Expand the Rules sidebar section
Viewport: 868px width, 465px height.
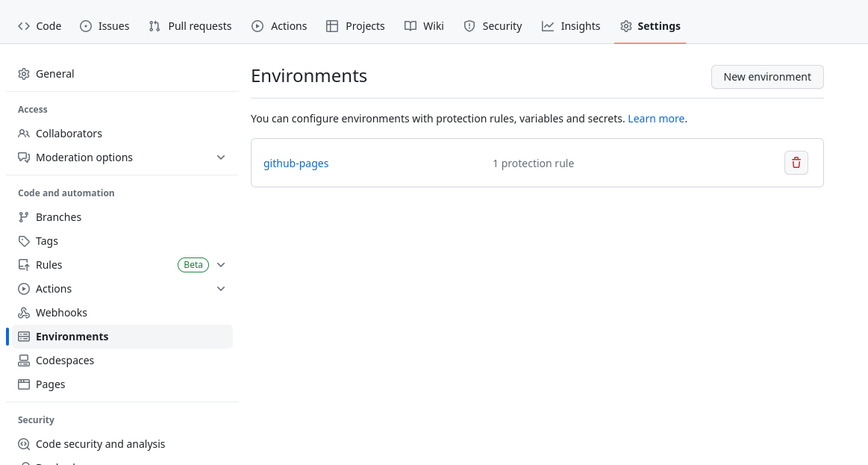pyautogui.click(x=221, y=264)
